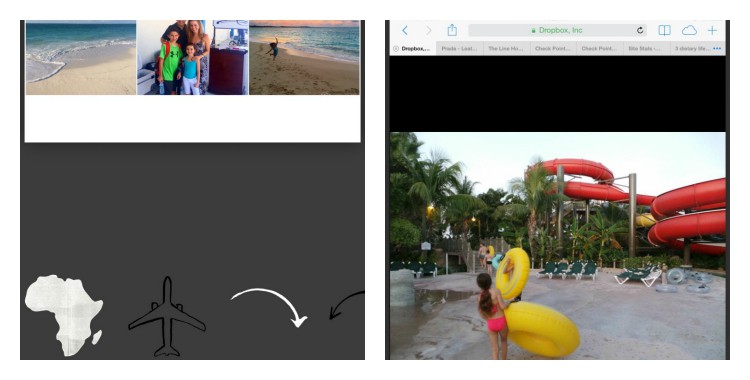Switch to the Dropbox tab
750x380 pixels.
click(x=413, y=49)
